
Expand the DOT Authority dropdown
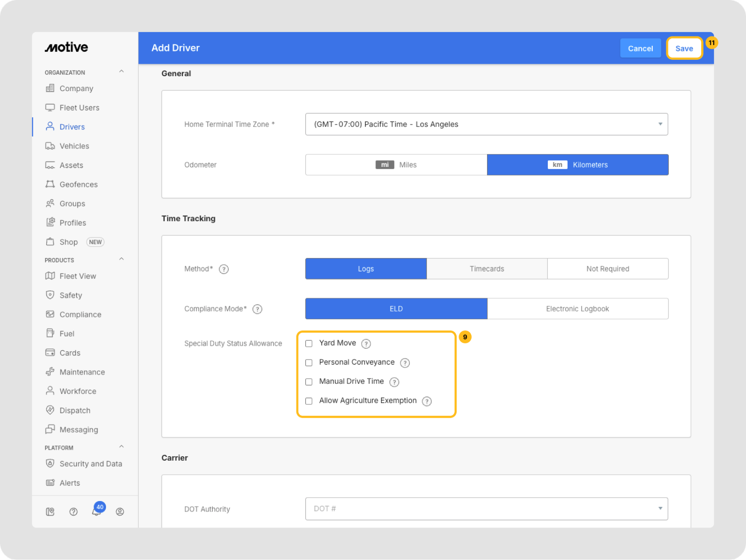click(x=486, y=508)
